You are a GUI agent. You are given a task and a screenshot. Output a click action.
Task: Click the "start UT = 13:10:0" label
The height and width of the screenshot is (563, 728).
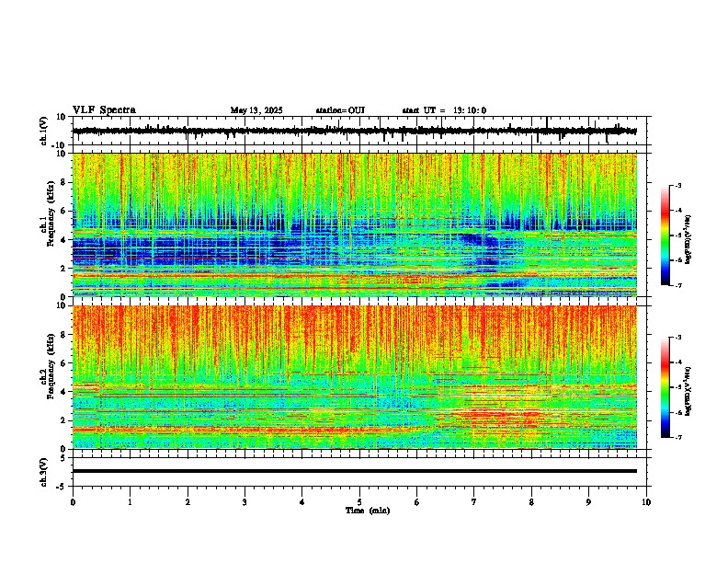444,110
